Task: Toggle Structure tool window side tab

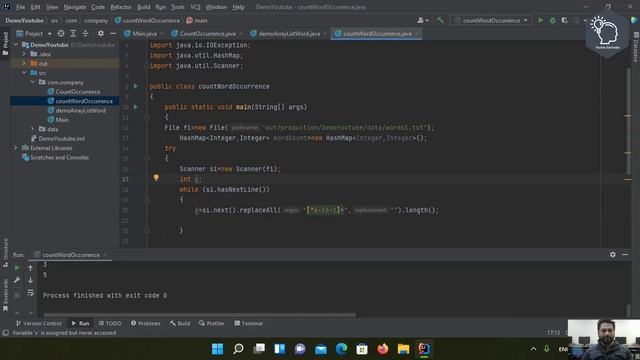Action: pyautogui.click(x=5, y=253)
